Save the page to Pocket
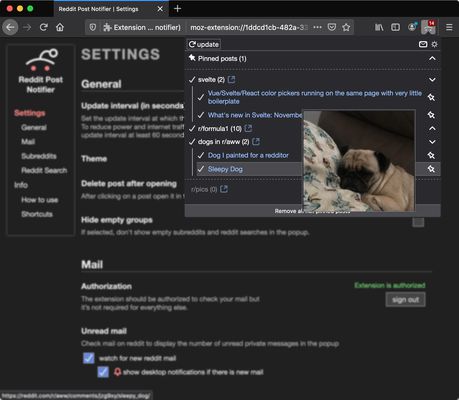 tap(332, 27)
